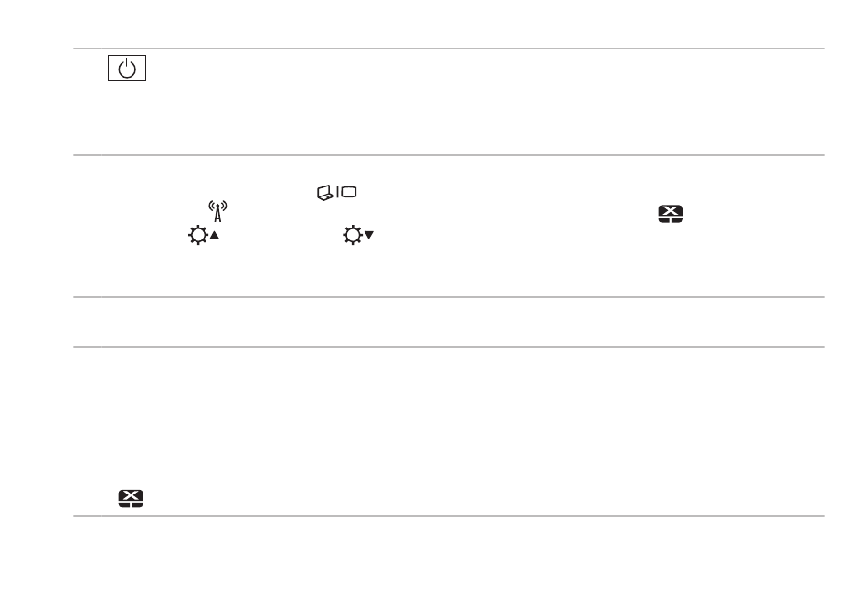Viewport: 868px width, 605px height.
Task: Click the brightness decrease sun icon
Action: 358,235
